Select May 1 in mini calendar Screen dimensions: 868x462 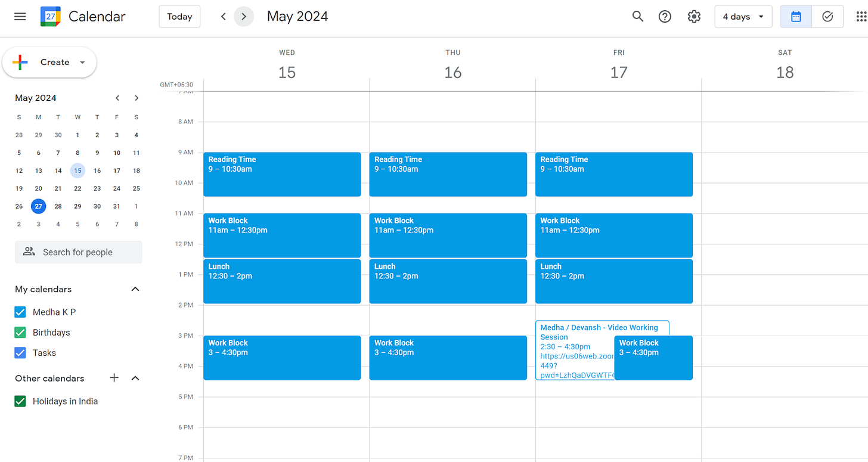(77, 135)
